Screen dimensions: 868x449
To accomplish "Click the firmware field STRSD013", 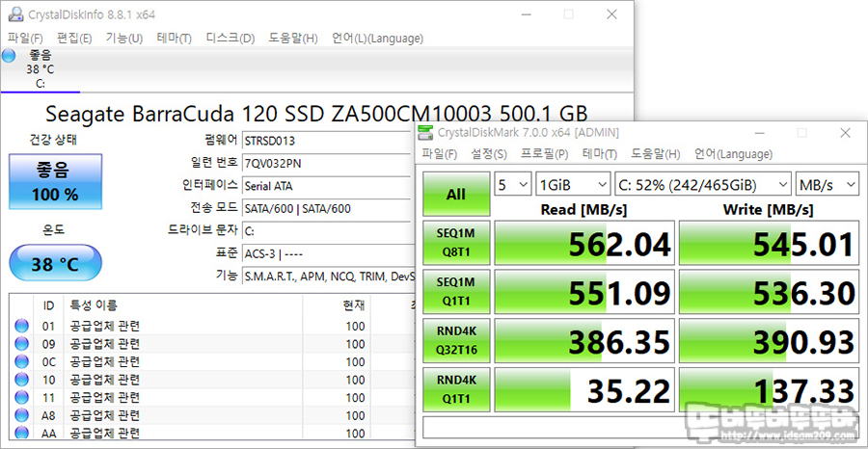I will [x=328, y=141].
